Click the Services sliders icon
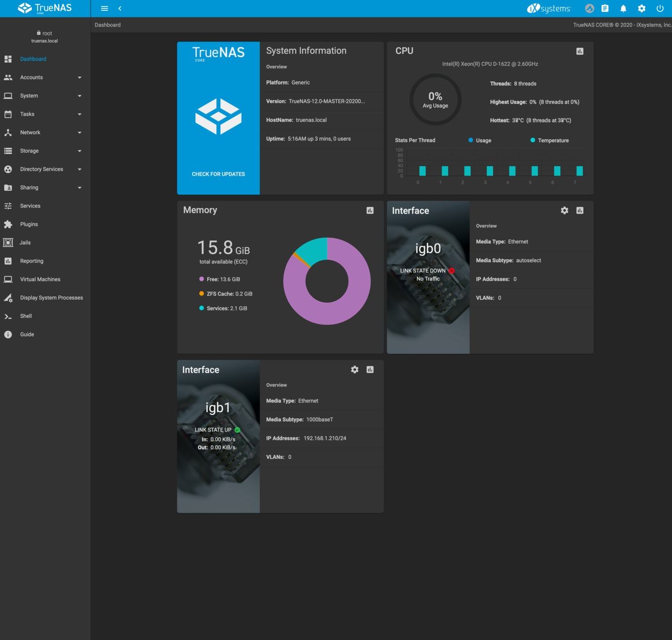 tap(8, 206)
